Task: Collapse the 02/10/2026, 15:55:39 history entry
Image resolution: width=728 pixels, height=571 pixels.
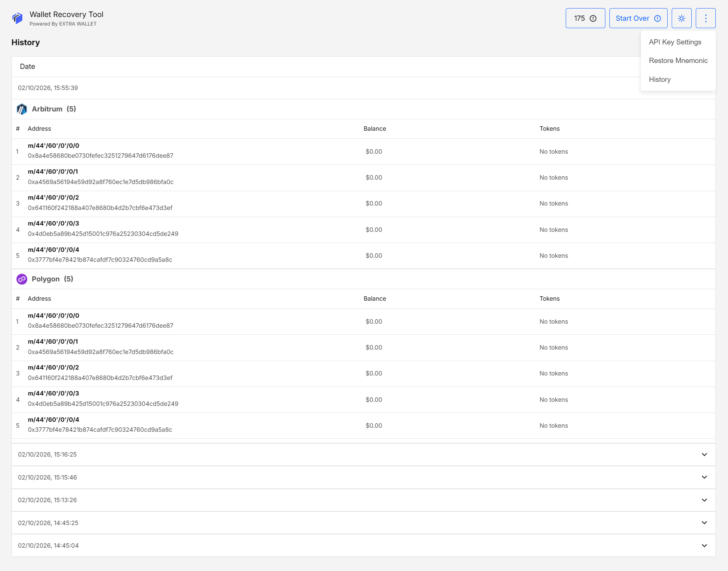Action: [48, 88]
